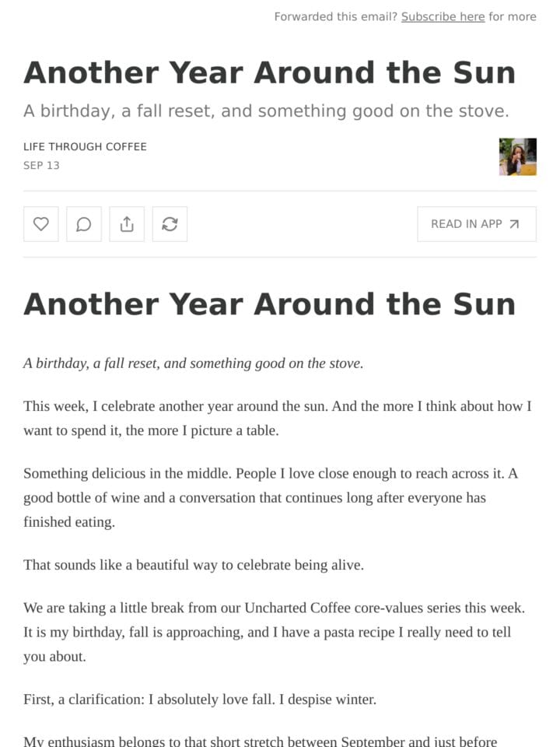Visit the LIFE THROUGH COFFEE publication
This screenshot has height=747, width=560.
[x=85, y=147]
